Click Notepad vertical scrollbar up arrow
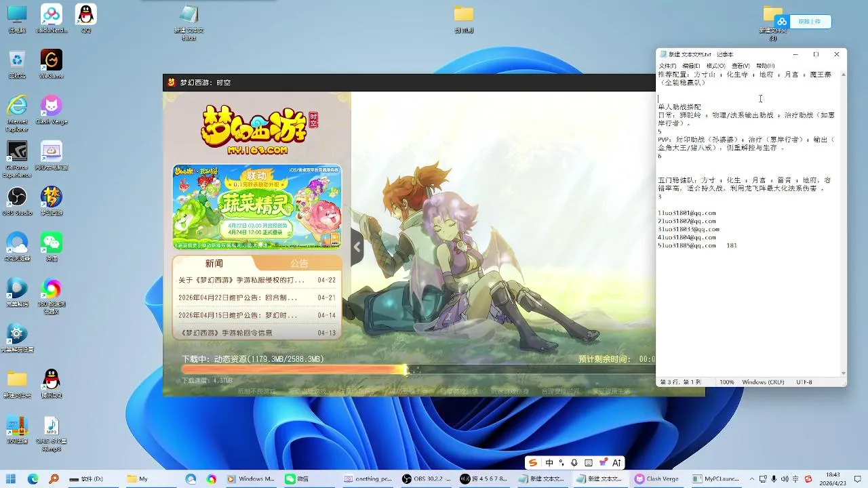Screen dimensions: 868x488 coord(844,75)
